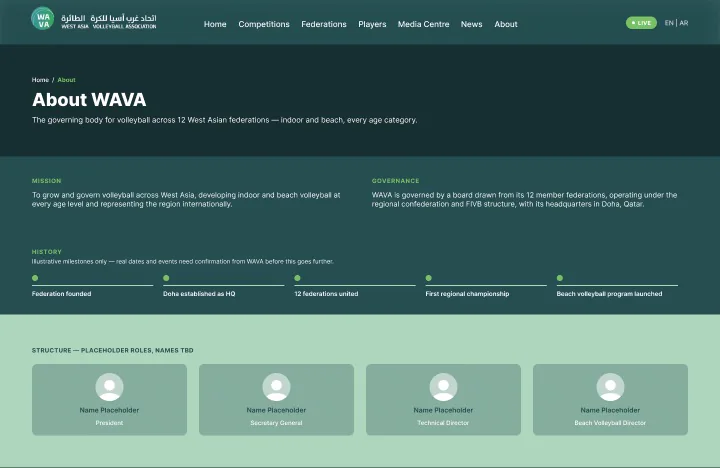Click the President role text
Screen dimensions: 720x468
[109, 423]
